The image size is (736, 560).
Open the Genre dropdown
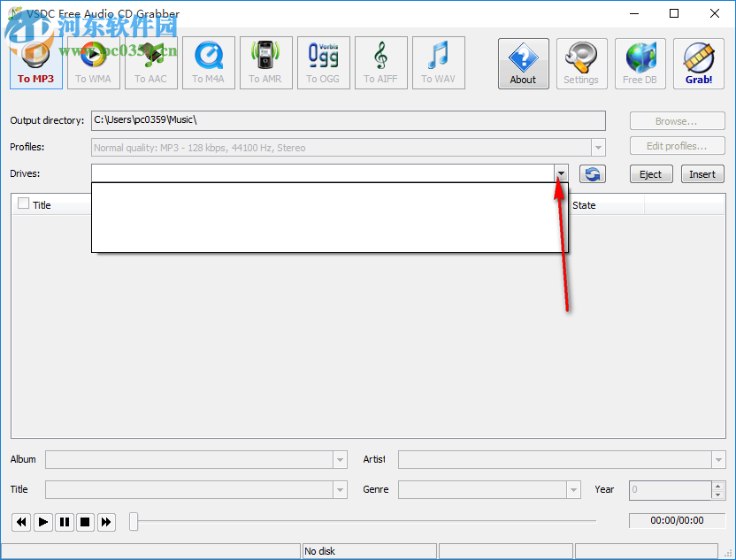click(572, 489)
